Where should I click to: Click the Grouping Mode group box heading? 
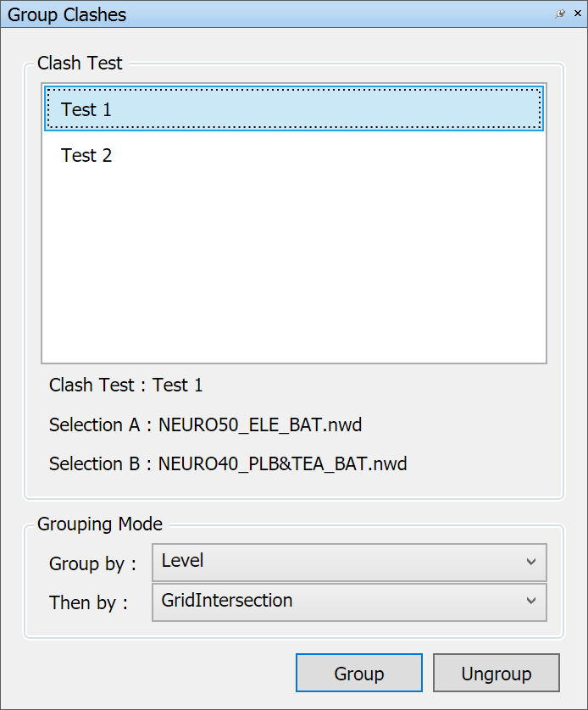pos(100,524)
